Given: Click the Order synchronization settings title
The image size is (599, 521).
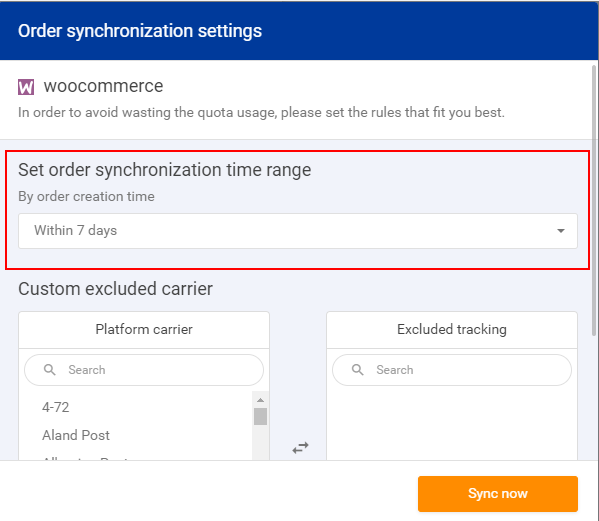Looking at the screenshot, I should coord(140,31).
